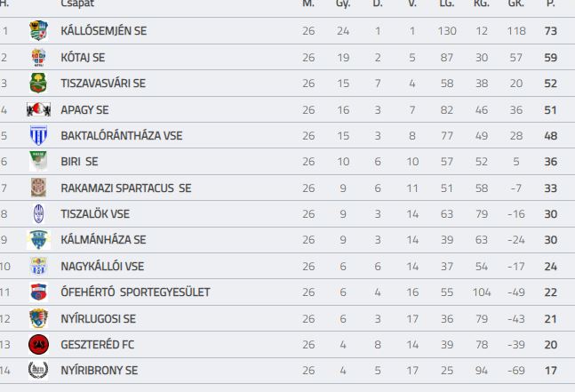Select the Kállósemjén SE team name

[104, 31]
